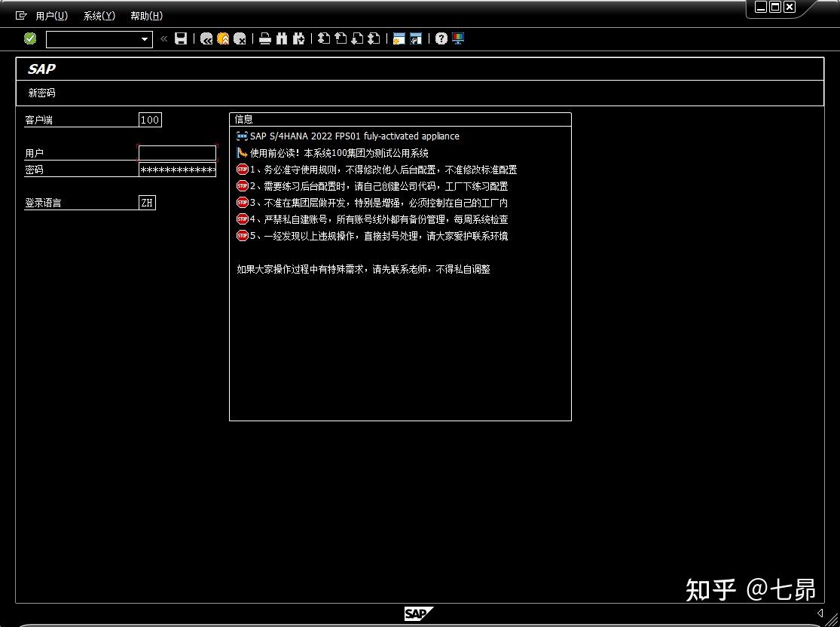Click the Back arrow icon
This screenshot has width=840, height=627.
point(207,38)
